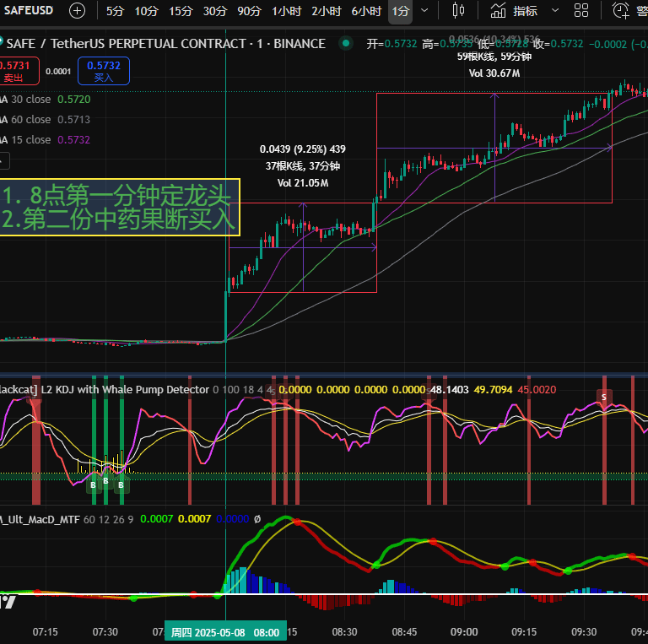648x644 pixels.
Task: Switch to the 2小时 timeframe
Action: pyautogui.click(x=327, y=11)
